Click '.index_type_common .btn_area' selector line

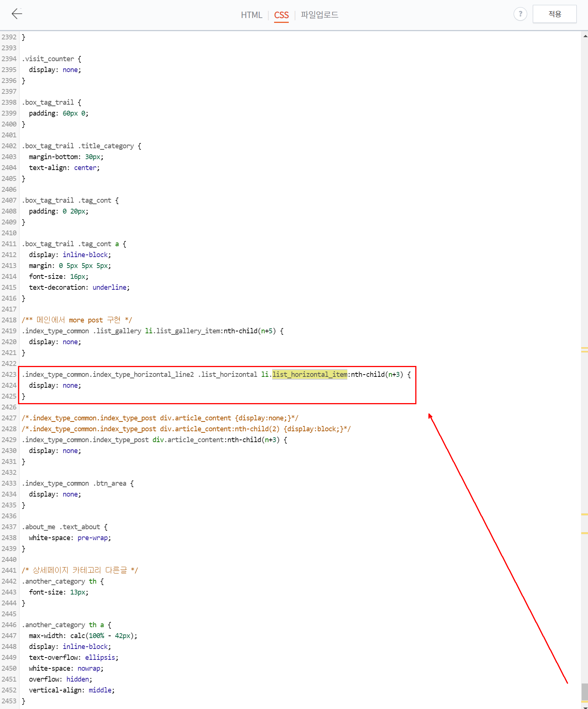pos(78,483)
